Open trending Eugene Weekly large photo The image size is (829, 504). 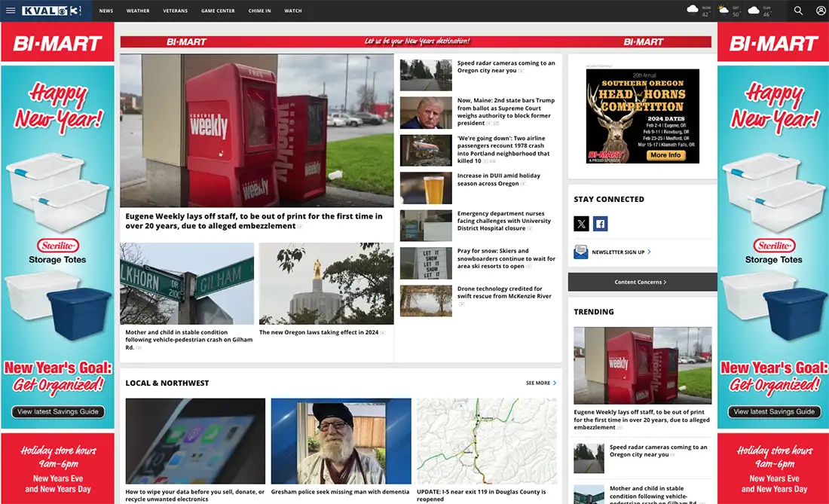[x=642, y=365]
